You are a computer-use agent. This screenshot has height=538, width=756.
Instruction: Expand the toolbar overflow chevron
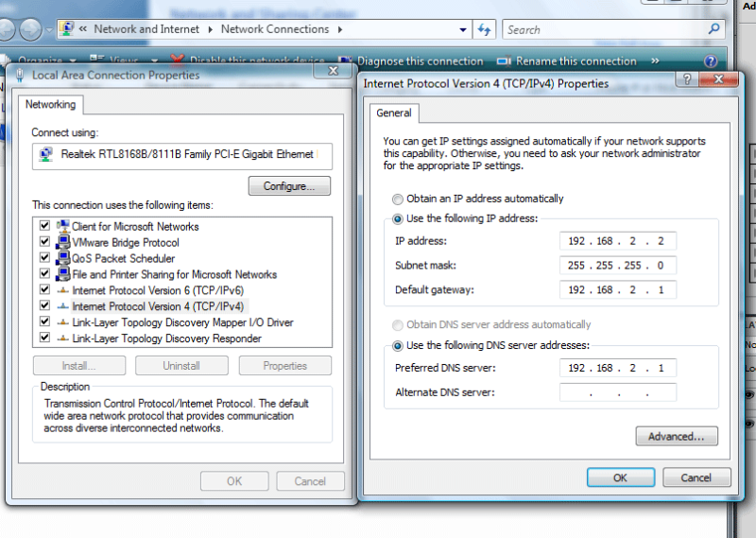[654, 61]
